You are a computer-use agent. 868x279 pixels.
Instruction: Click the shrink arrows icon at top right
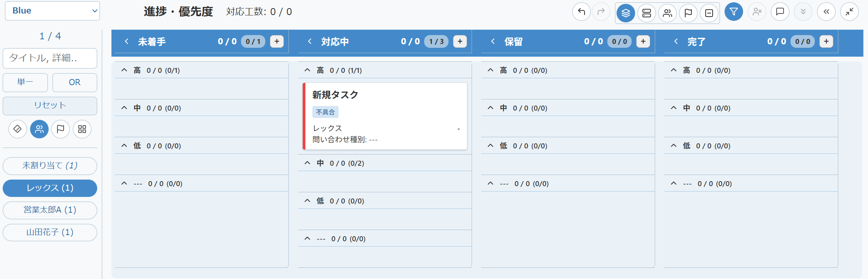849,12
